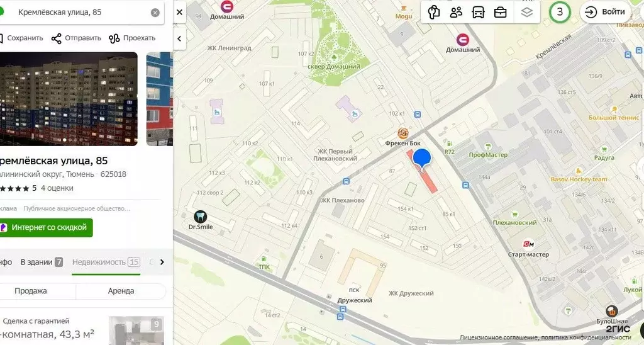644x345 pixels.
Task: Click the kindergarten icon near building 109
Action: tap(216, 112)
